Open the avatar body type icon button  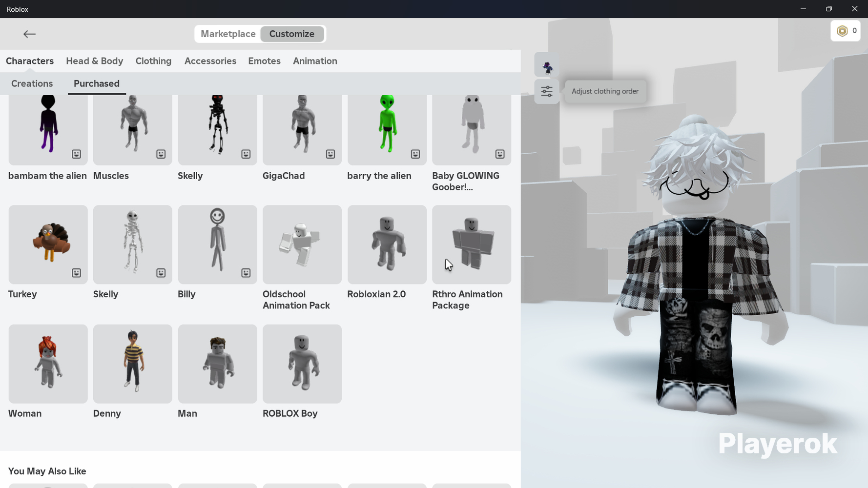(x=547, y=65)
